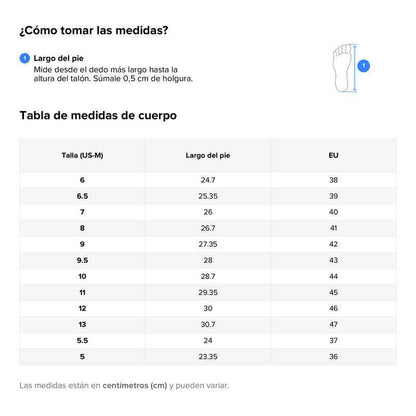This screenshot has width=416, height=416.
Task: Click the blue number 1 badge beside foot
Action: (364, 66)
